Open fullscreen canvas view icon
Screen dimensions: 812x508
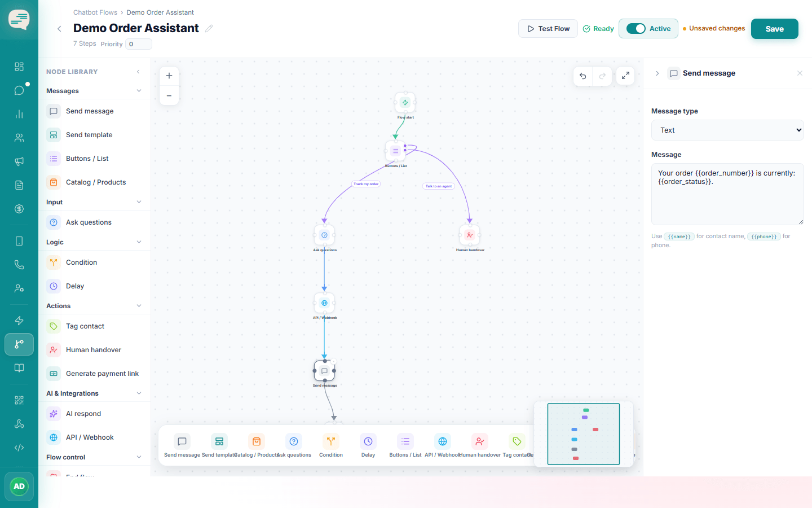pos(625,76)
